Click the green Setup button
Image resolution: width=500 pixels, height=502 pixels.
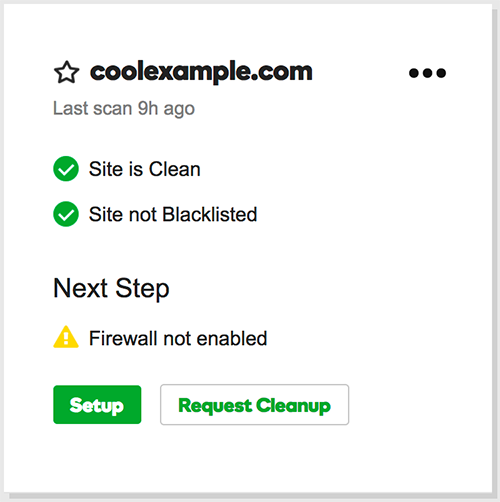point(97,405)
